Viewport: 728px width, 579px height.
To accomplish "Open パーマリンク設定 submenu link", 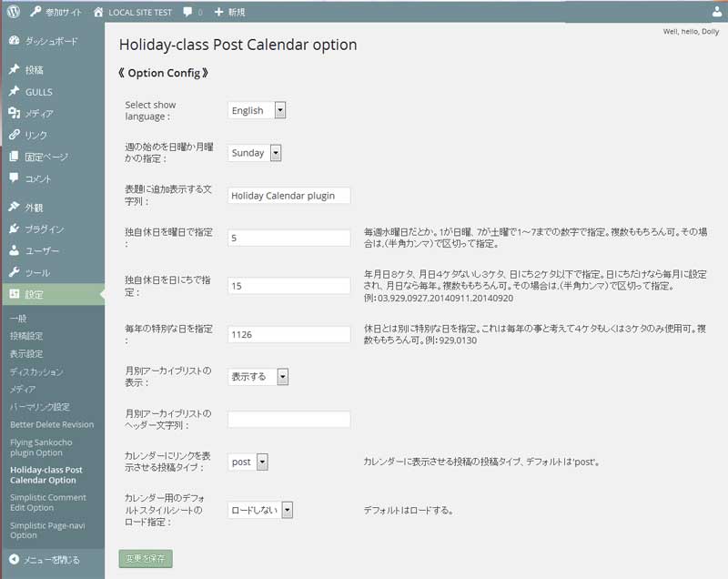I will click(x=40, y=407).
